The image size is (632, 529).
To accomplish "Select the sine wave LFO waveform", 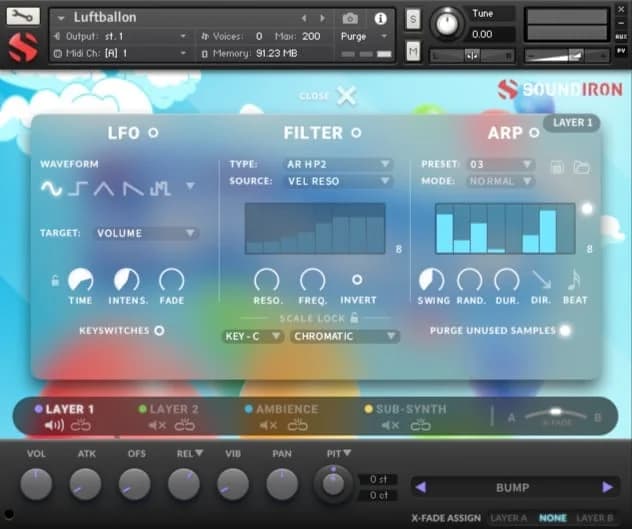I will coord(51,187).
